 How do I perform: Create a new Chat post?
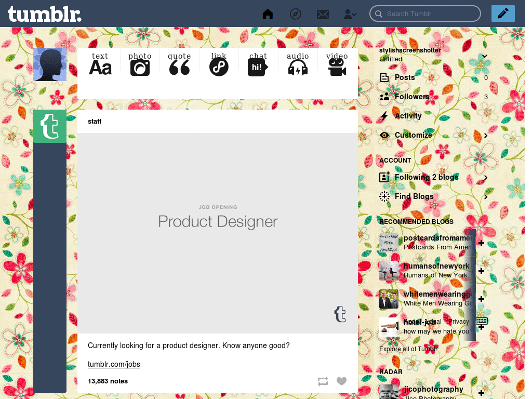[258, 64]
